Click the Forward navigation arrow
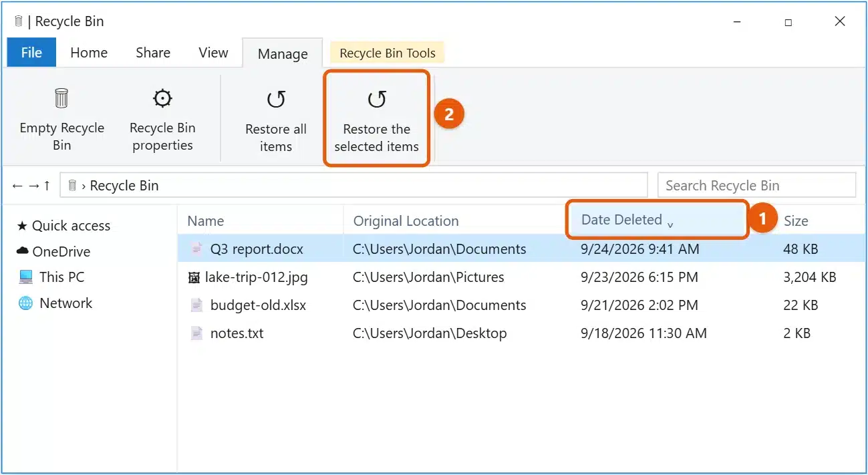 pyautogui.click(x=33, y=186)
